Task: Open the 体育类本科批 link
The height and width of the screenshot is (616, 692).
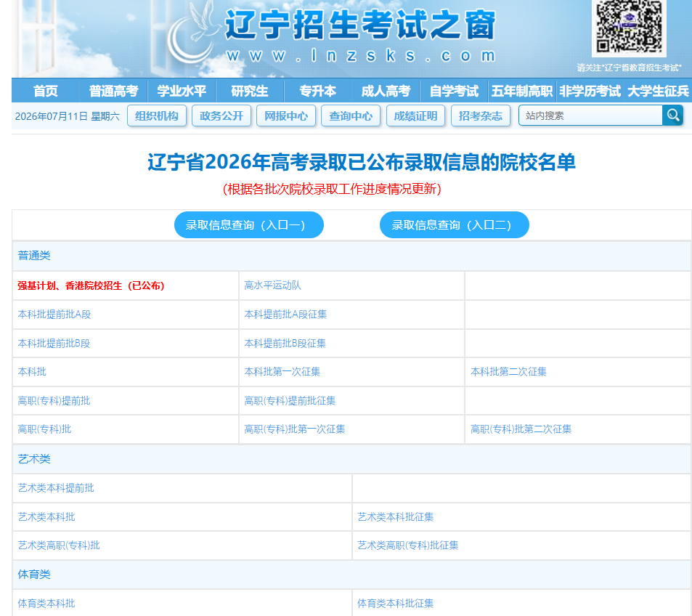Action: pyautogui.click(x=46, y=603)
